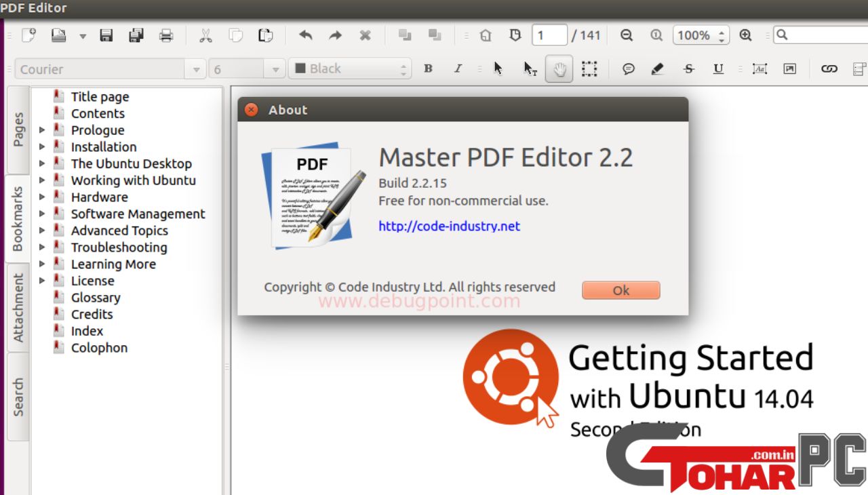The image size is (868, 495).
Task: Select the strikethrough tool
Action: tap(689, 68)
